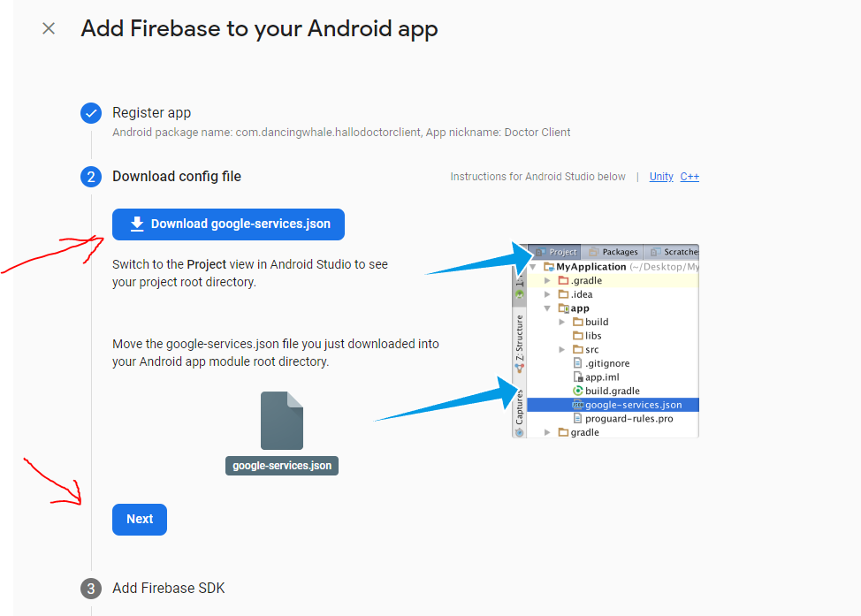Viewport: 861px width, 616px height.
Task: Click the step 2 number circle
Action: tap(91, 177)
